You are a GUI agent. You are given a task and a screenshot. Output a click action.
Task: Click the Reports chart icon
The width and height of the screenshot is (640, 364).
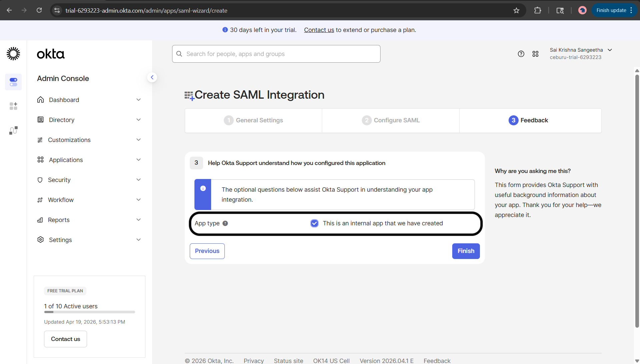40,220
